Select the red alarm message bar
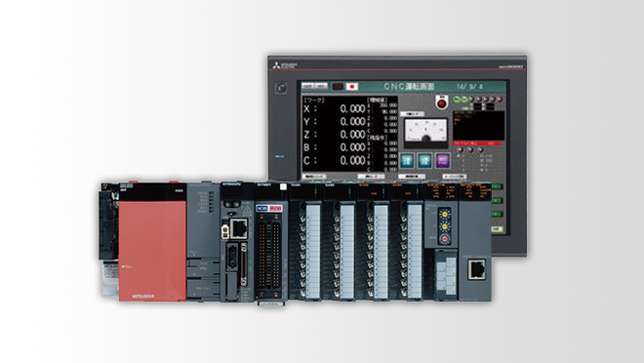 click(x=476, y=143)
